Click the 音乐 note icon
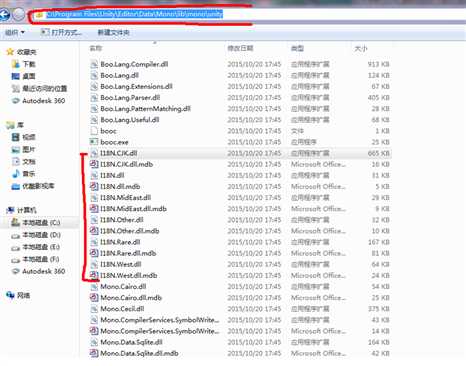This screenshot has height=366, width=466. pyautogui.click(x=16, y=174)
